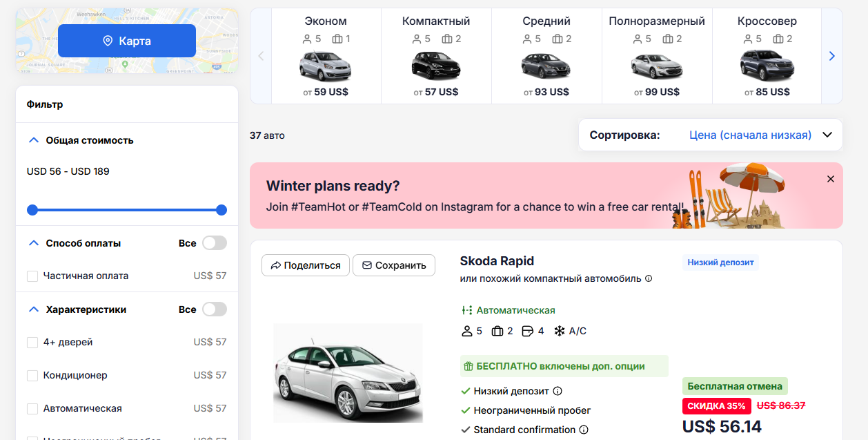Click the Поделиться button
Screen dimensions: 868x440
click(x=305, y=265)
